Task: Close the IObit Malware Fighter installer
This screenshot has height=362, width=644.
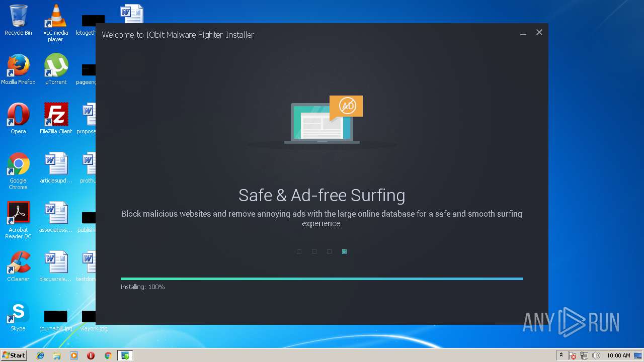Action: coord(539,32)
